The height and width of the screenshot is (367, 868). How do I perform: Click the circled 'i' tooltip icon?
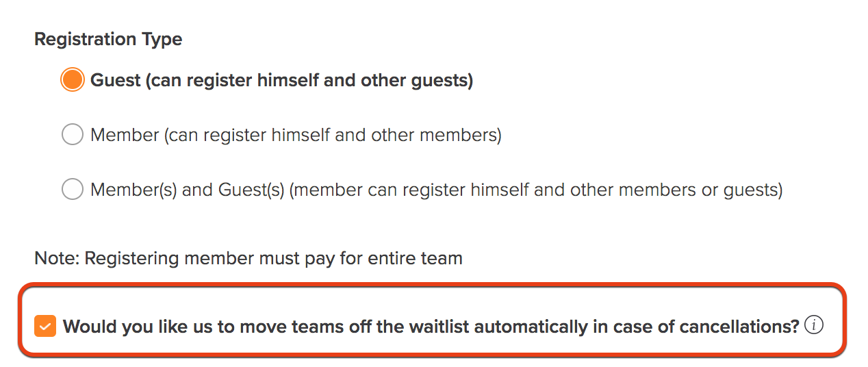(x=813, y=325)
